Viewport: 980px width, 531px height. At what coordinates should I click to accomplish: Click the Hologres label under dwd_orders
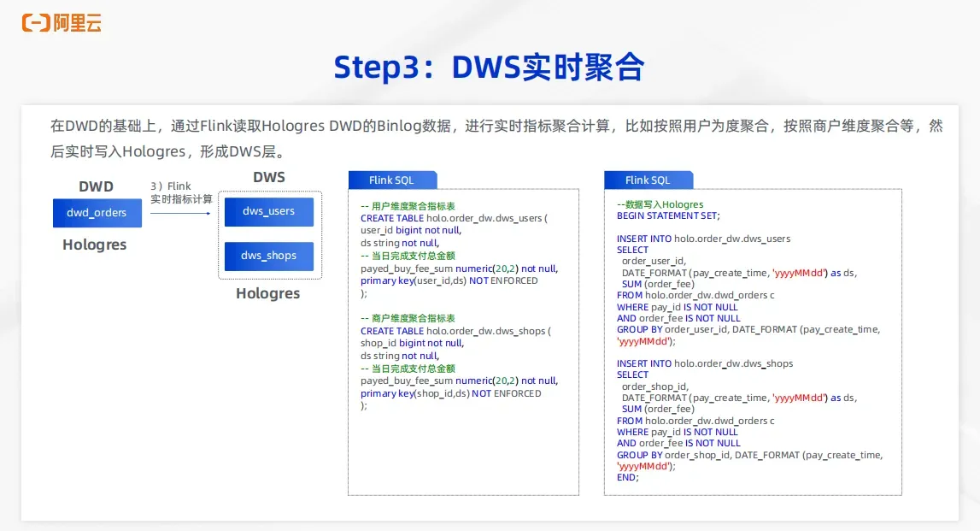tap(94, 245)
